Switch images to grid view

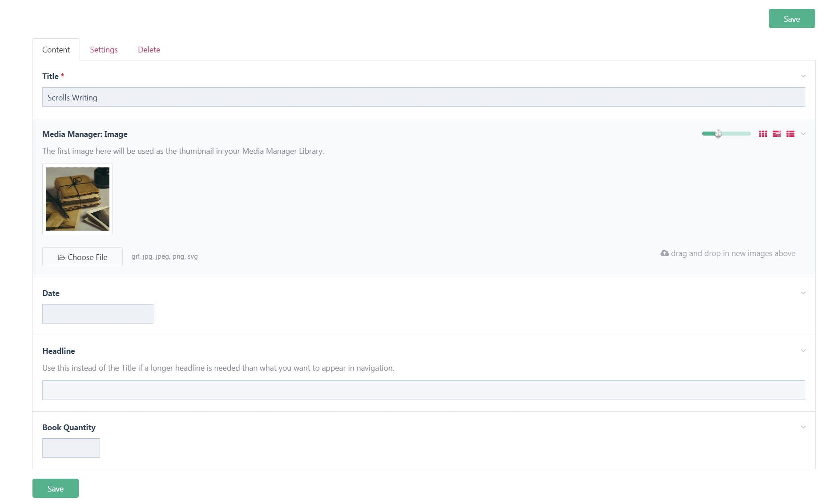[763, 134]
